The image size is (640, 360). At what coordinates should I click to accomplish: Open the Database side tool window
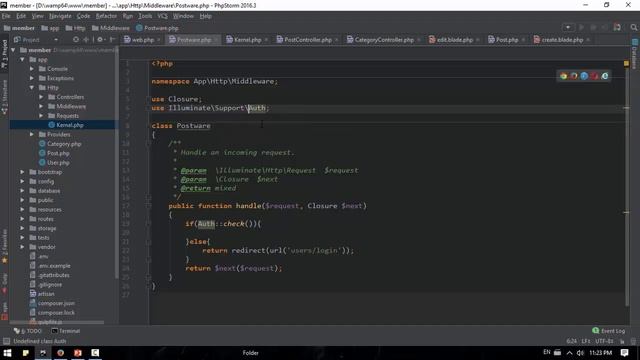pos(634,54)
